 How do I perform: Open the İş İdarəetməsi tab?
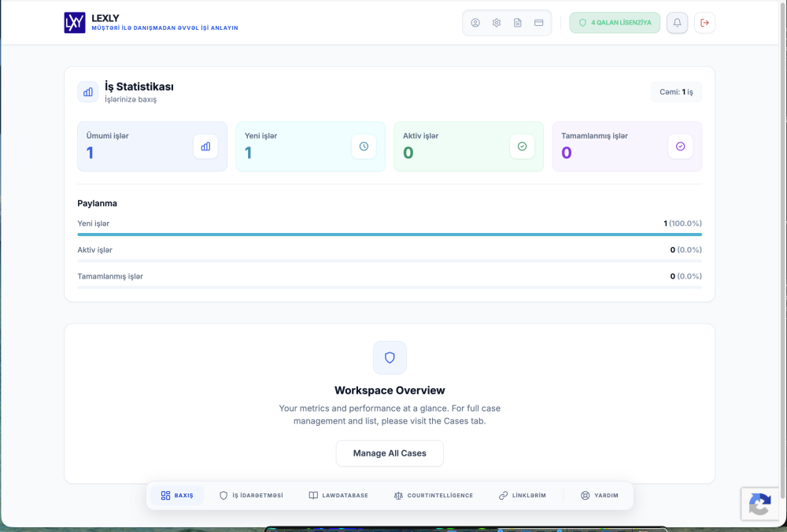pos(252,495)
